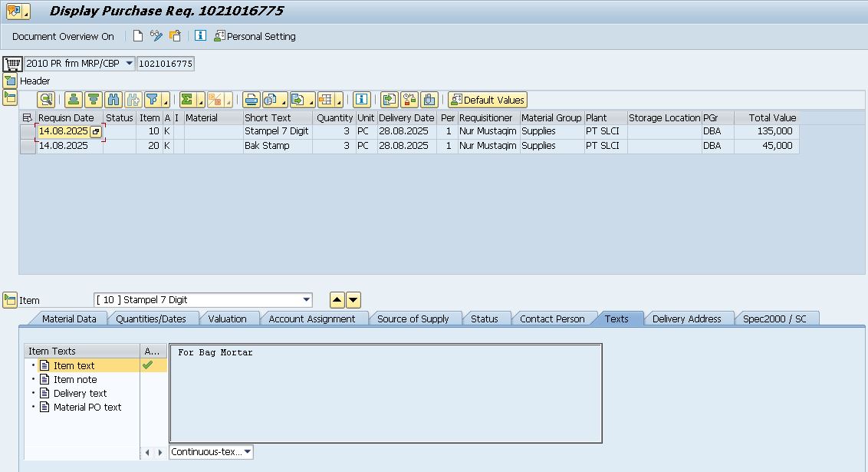The image size is (868, 472).
Task: Open Default Values
Action: pos(488,100)
